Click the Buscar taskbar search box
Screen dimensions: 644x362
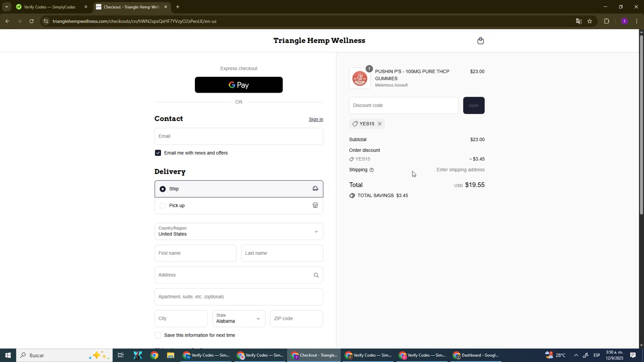(x=64, y=355)
